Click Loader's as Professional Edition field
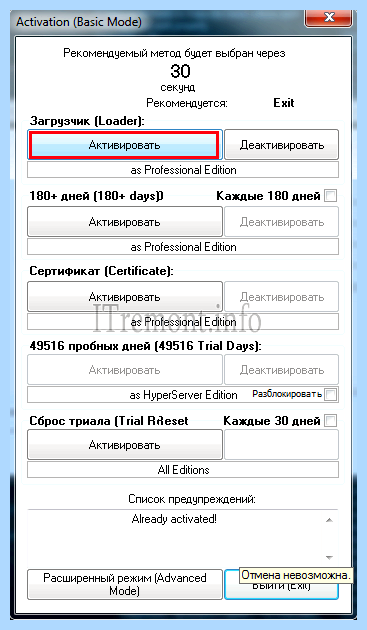367x630 pixels. click(183, 170)
